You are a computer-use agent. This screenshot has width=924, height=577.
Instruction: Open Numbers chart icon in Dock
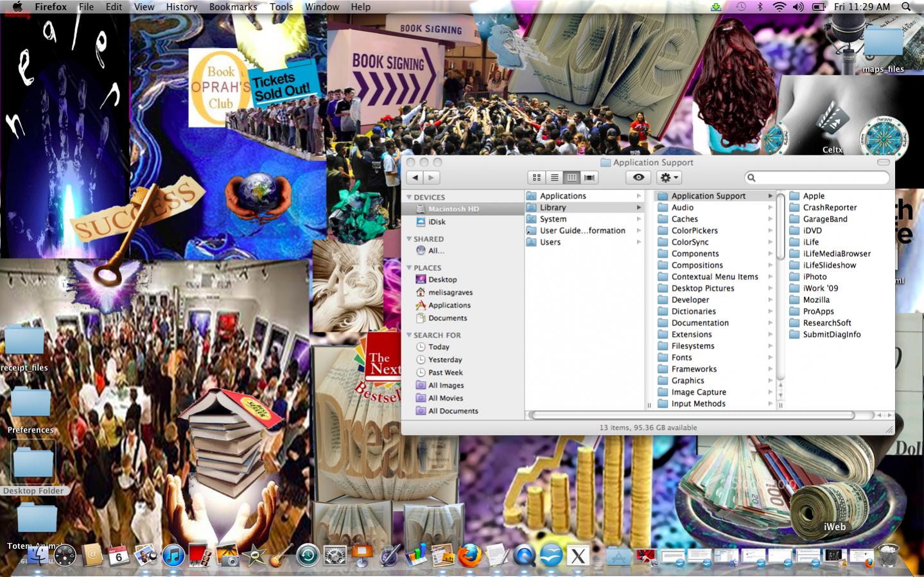[416, 556]
